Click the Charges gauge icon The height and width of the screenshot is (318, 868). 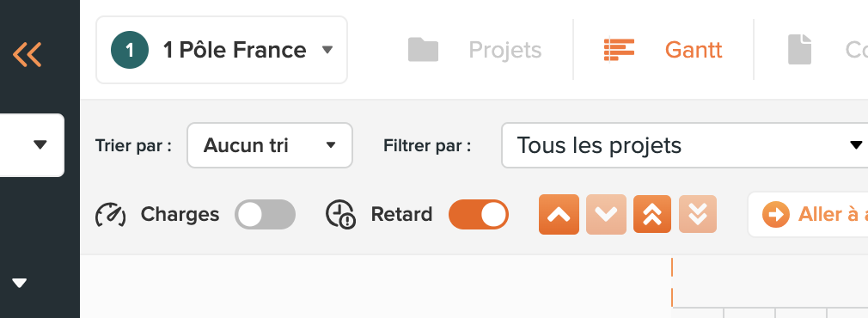[x=111, y=215]
